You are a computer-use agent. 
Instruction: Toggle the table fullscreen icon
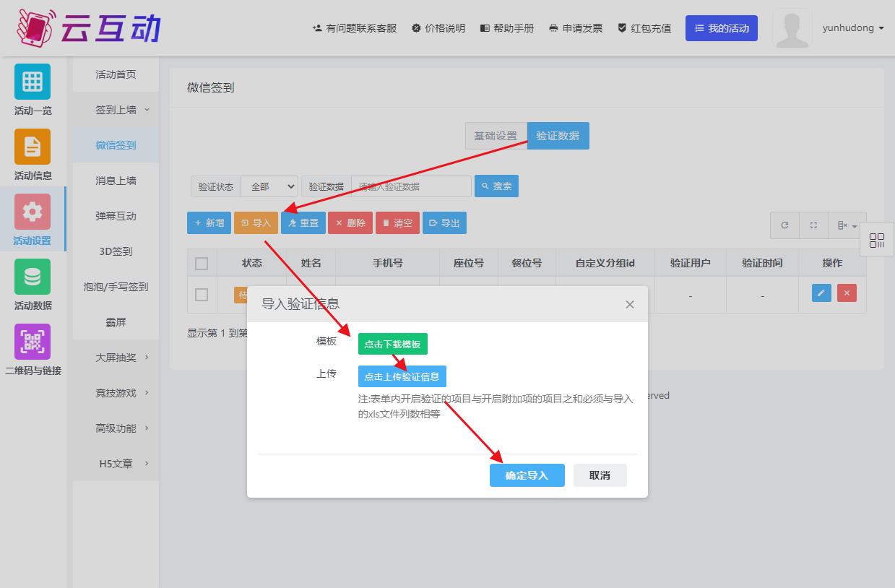[x=813, y=225]
